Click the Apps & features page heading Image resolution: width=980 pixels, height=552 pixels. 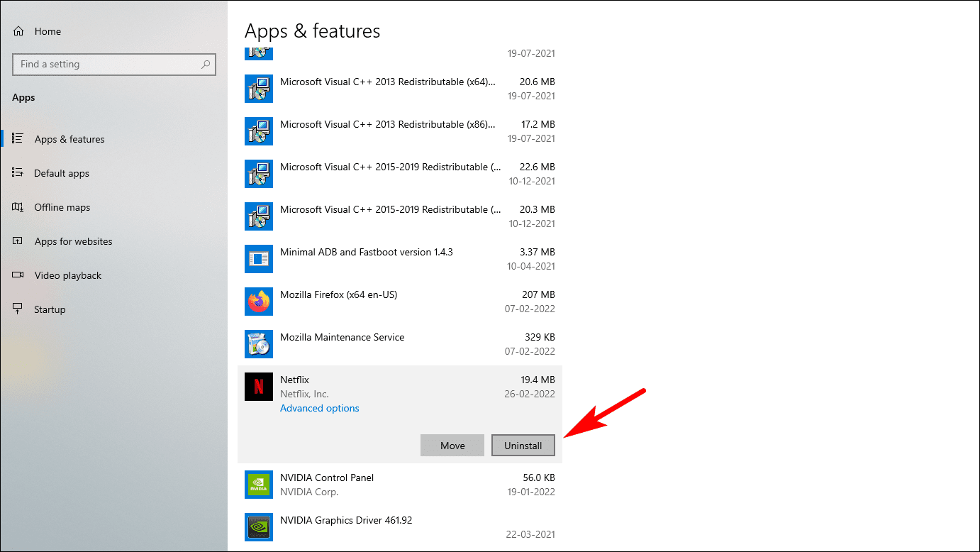click(x=313, y=31)
